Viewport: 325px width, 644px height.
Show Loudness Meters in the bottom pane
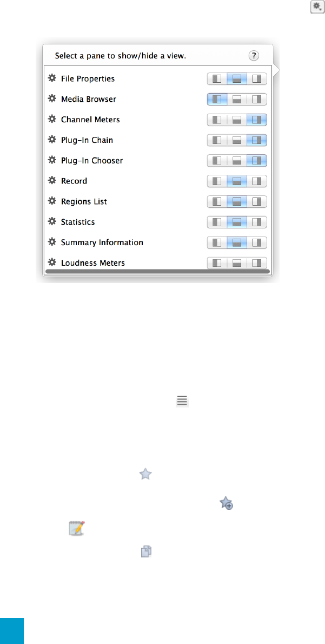[x=237, y=262]
